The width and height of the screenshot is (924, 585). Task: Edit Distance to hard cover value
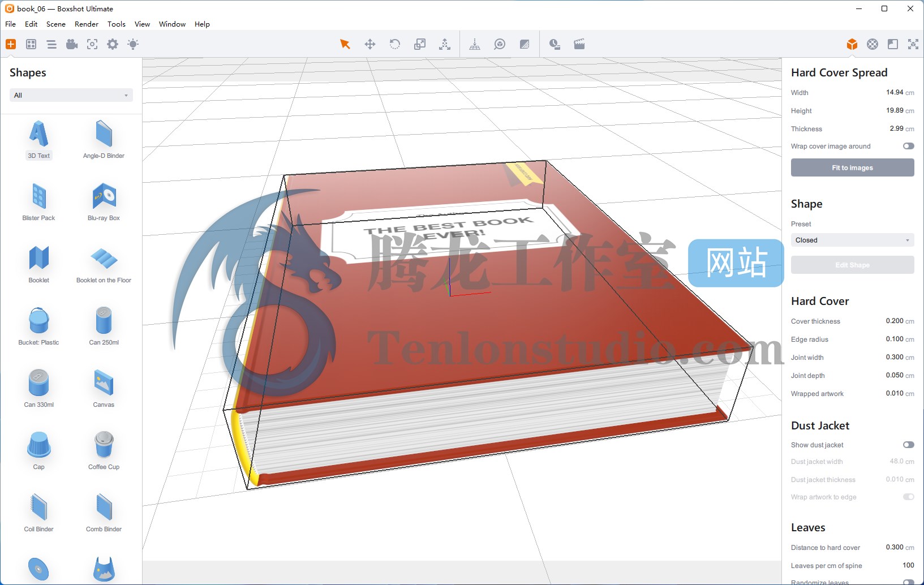895,547
